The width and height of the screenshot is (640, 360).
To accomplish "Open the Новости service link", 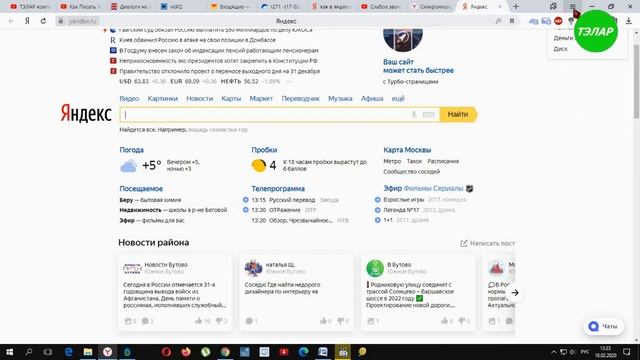I will click(200, 99).
